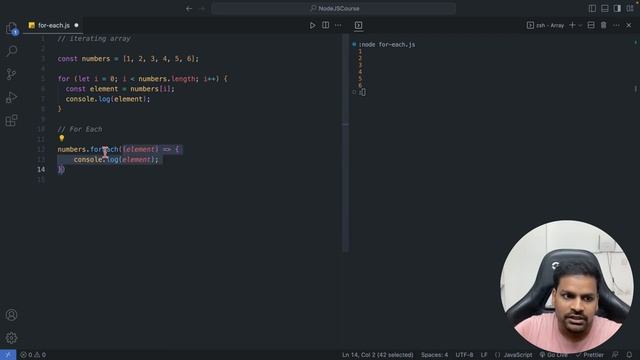Click the Prettier status item
This screenshot has height=360, width=640.
[x=590, y=355]
